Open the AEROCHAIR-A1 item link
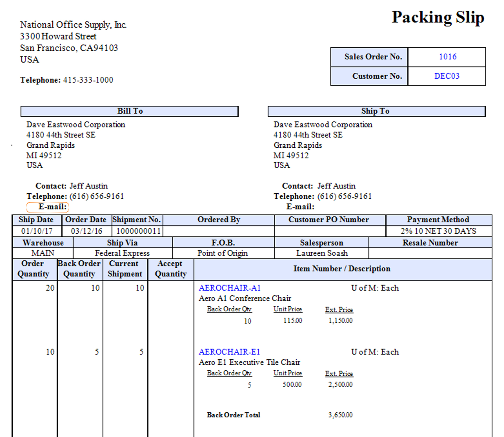 (x=229, y=288)
